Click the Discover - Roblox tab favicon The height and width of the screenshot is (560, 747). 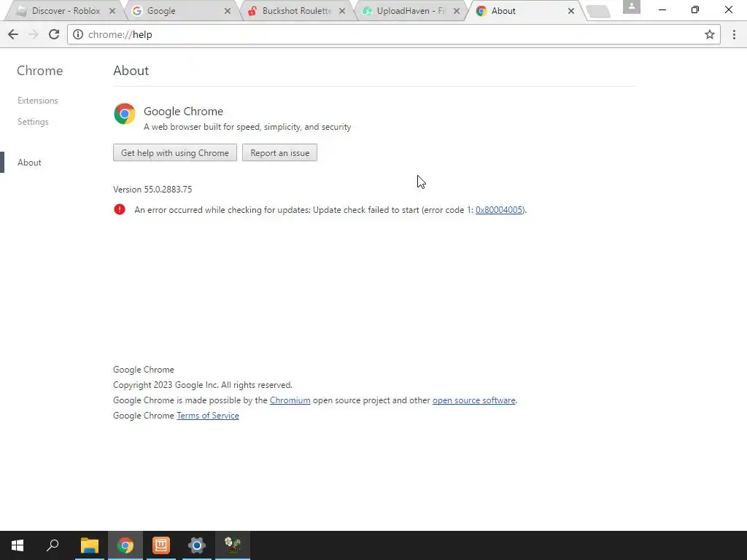tap(21, 11)
